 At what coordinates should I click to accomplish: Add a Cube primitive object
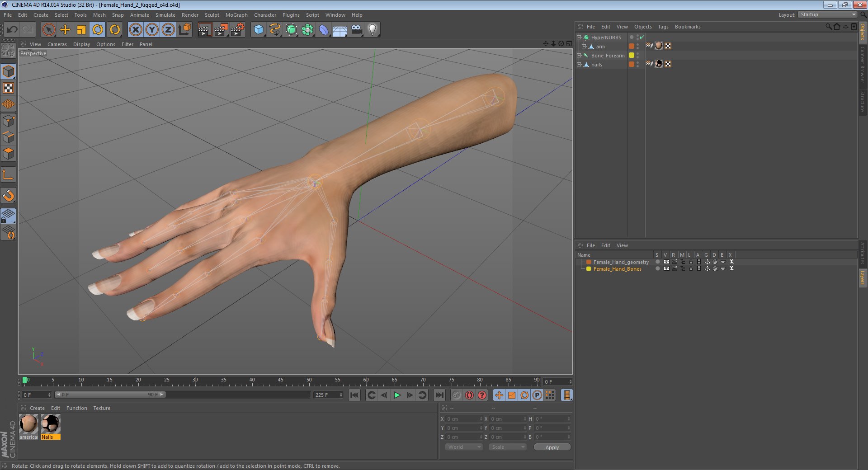258,30
